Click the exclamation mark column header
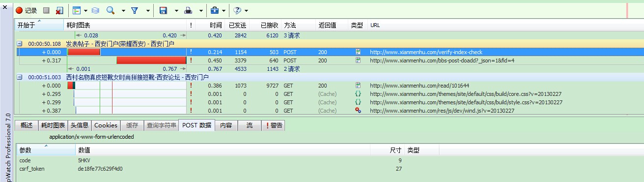 pos(191,25)
